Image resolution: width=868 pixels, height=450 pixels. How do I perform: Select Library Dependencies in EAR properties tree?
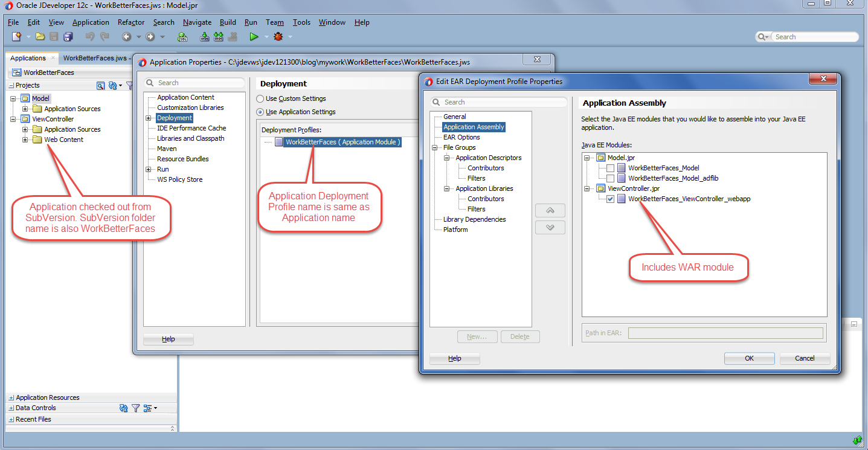pyautogui.click(x=474, y=219)
